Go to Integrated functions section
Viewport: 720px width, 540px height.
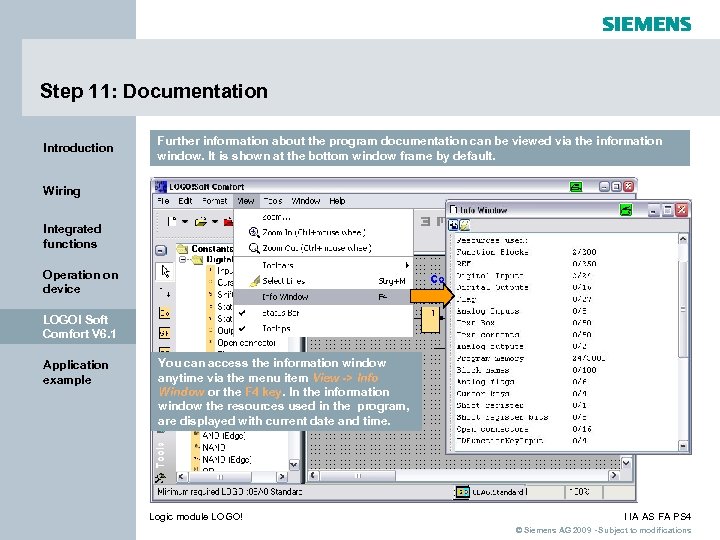pyautogui.click(x=72, y=236)
